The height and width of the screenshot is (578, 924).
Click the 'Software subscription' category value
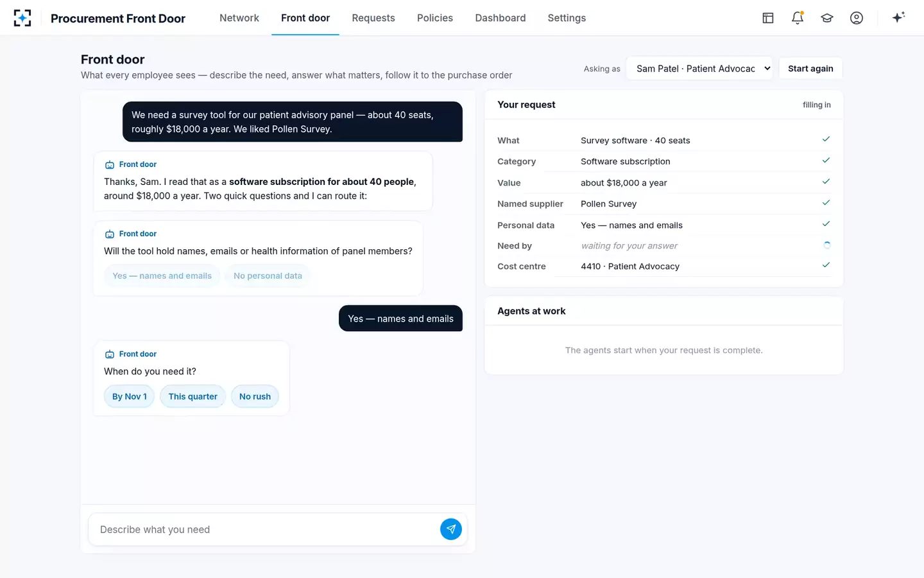tap(626, 162)
